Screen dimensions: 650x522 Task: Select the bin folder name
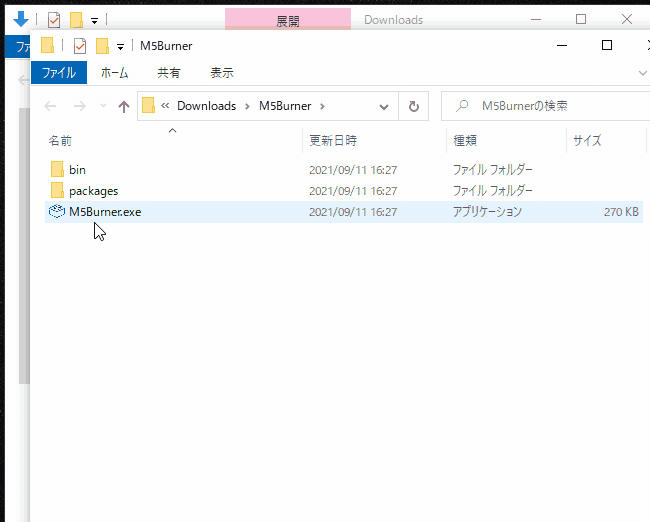click(x=78, y=170)
